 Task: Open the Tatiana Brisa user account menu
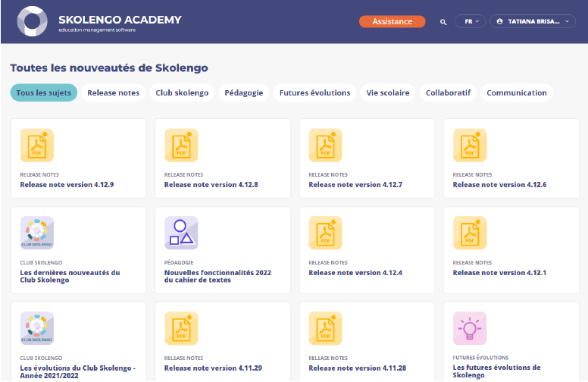tap(533, 22)
